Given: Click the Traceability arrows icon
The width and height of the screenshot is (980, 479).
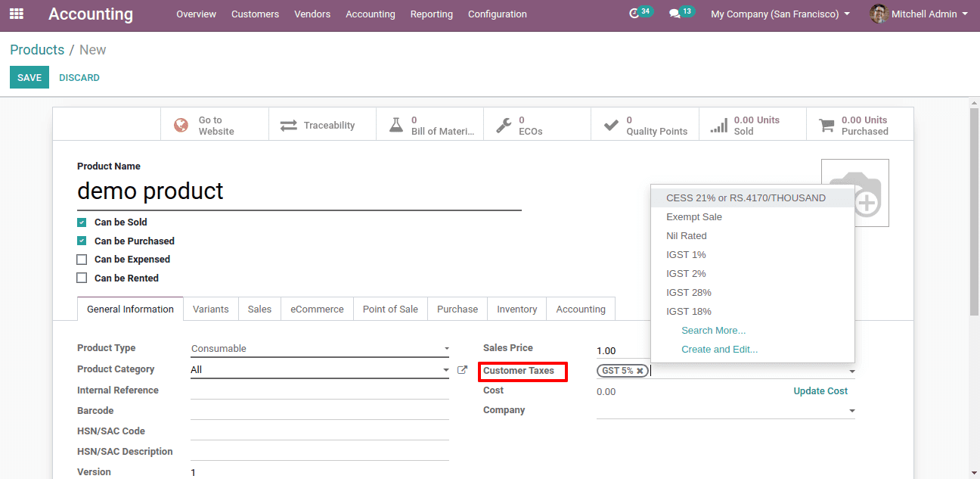Looking at the screenshot, I should pos(288,126).
